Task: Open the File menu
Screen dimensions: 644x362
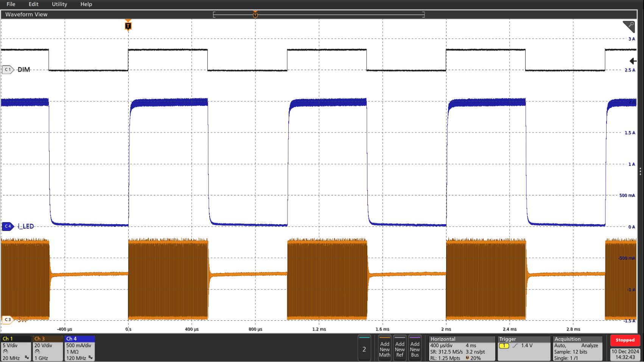Action: [x=11, y=4]
